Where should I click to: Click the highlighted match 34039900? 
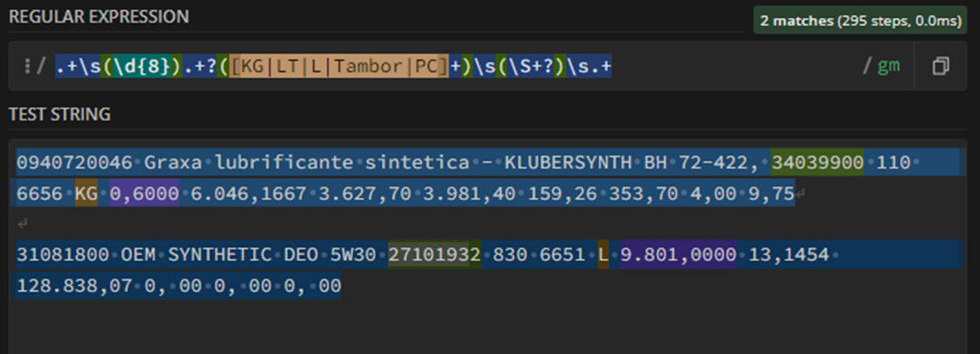(x=818, y=163)
